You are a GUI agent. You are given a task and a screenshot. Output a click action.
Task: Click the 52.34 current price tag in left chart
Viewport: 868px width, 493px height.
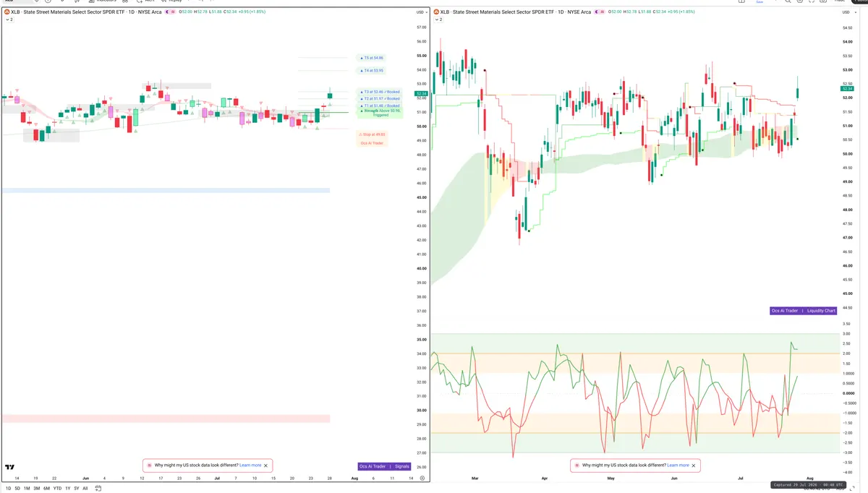[421, 93]
